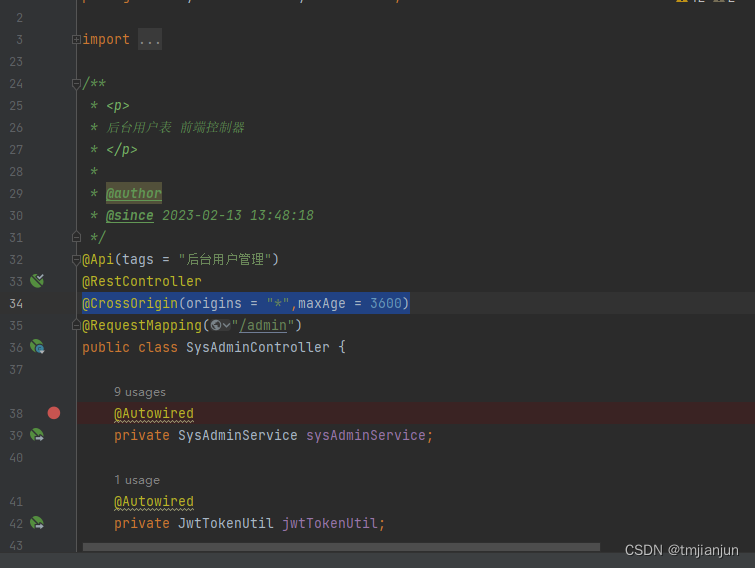Click the jwtTokenUtil field name
Viewport: 755px width, 568px height.
click(330, 524)
